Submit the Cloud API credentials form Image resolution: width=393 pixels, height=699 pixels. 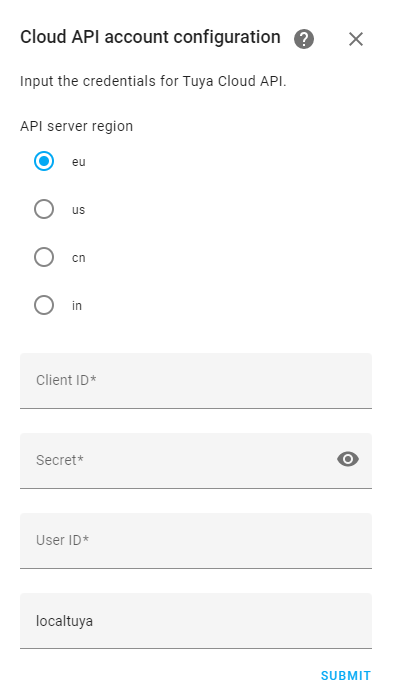coord(346,676)
